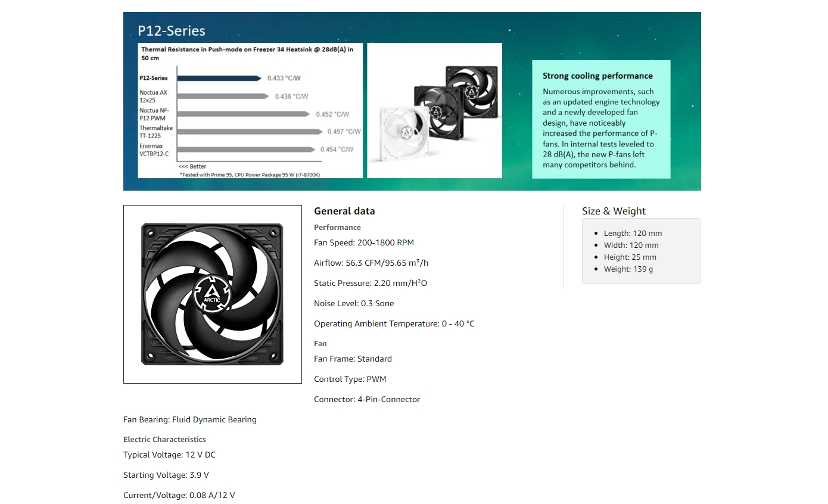Click the Noctua AX 12x25 chart bar
828x504 pixels.
coord(223,96)
